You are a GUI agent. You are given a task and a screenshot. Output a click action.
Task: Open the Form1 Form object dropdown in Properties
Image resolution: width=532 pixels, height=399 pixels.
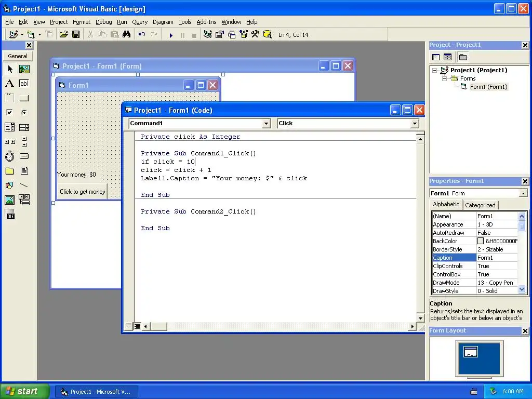(523, 193)
